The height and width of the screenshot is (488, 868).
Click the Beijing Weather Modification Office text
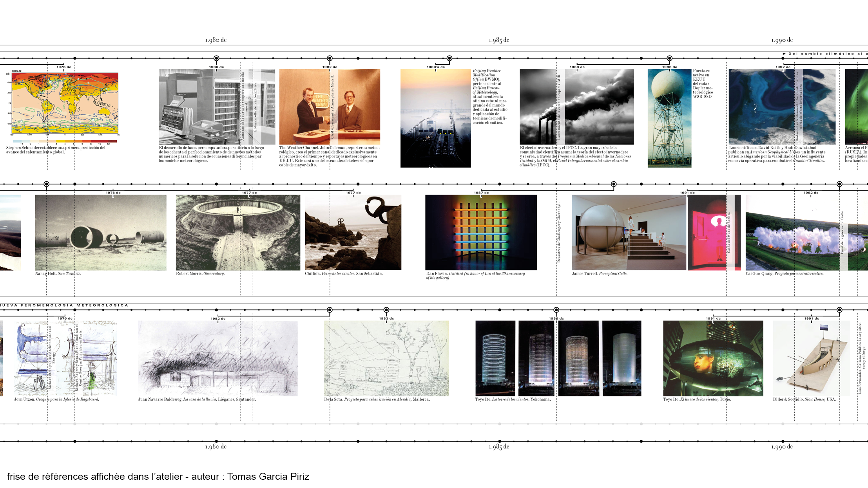pyautogui.click(x=490, y=97)
